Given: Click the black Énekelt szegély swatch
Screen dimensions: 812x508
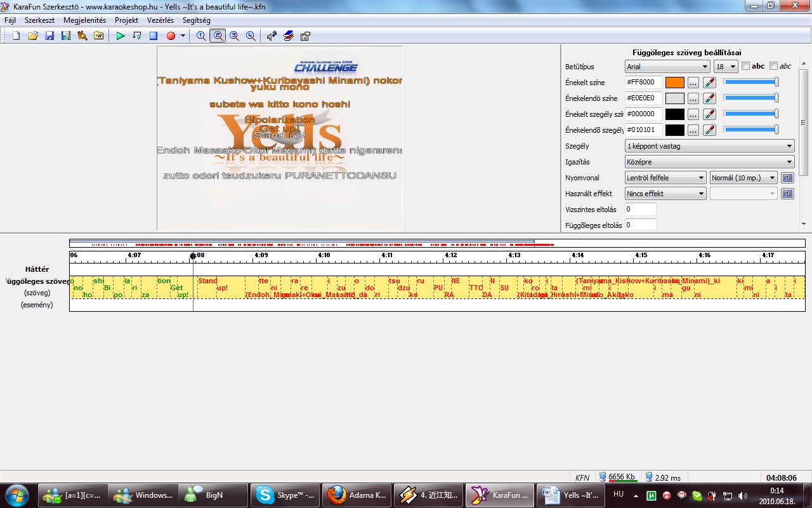Looking at the screenshot, I should tap(675, 114).
